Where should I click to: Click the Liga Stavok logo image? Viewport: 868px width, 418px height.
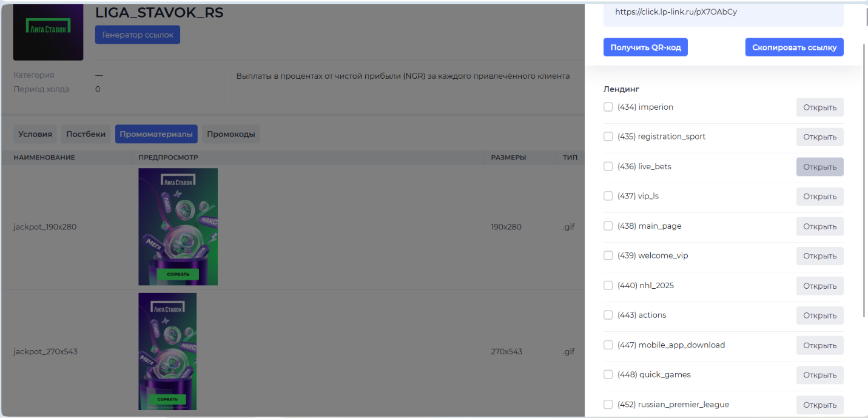click(x=48, y=32)
